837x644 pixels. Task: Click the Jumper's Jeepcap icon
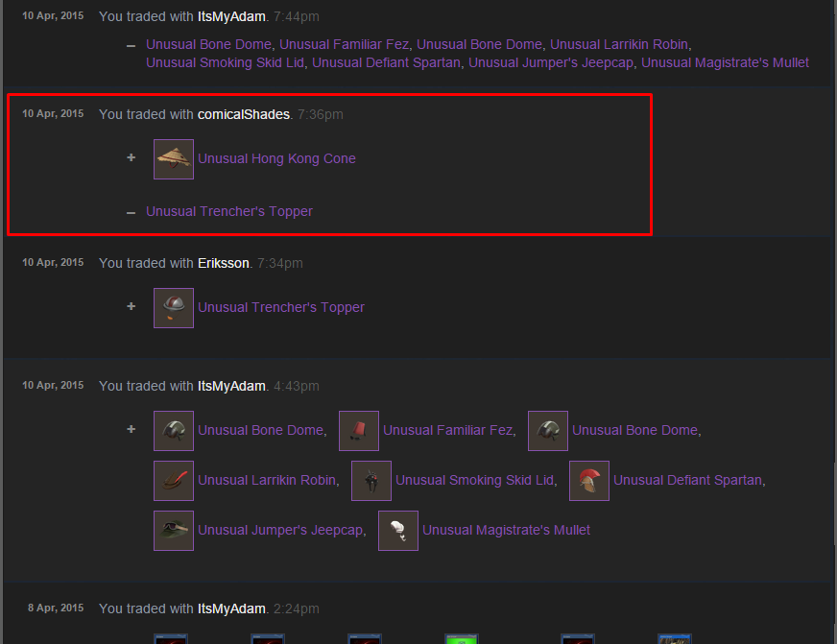174,531
